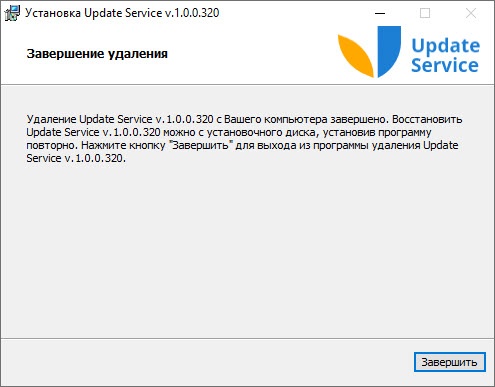Click the orange leaf in the logo
This screenshot has height=387, width=495.
coord(356,56)
